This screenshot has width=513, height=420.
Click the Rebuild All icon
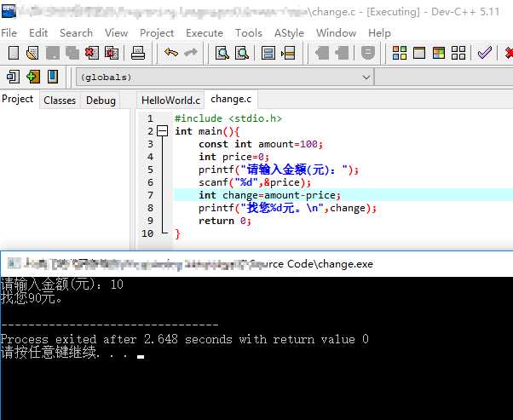coord(458,53)
